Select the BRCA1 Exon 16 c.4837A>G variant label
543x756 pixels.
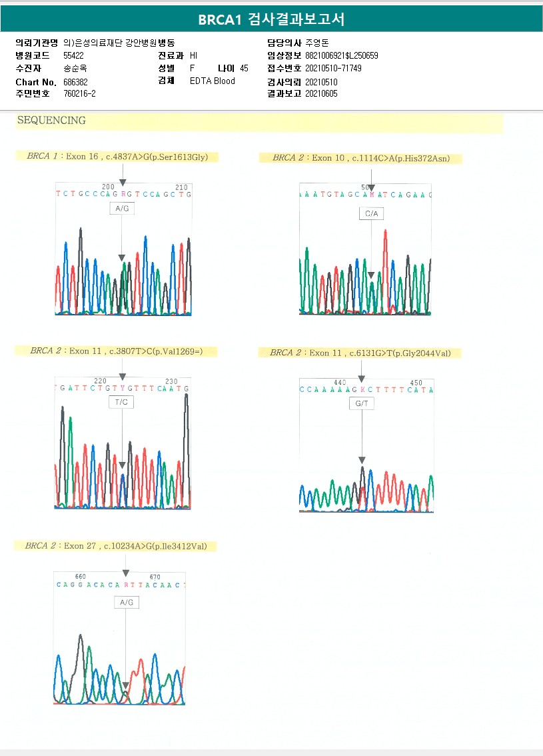pos(118,157)
